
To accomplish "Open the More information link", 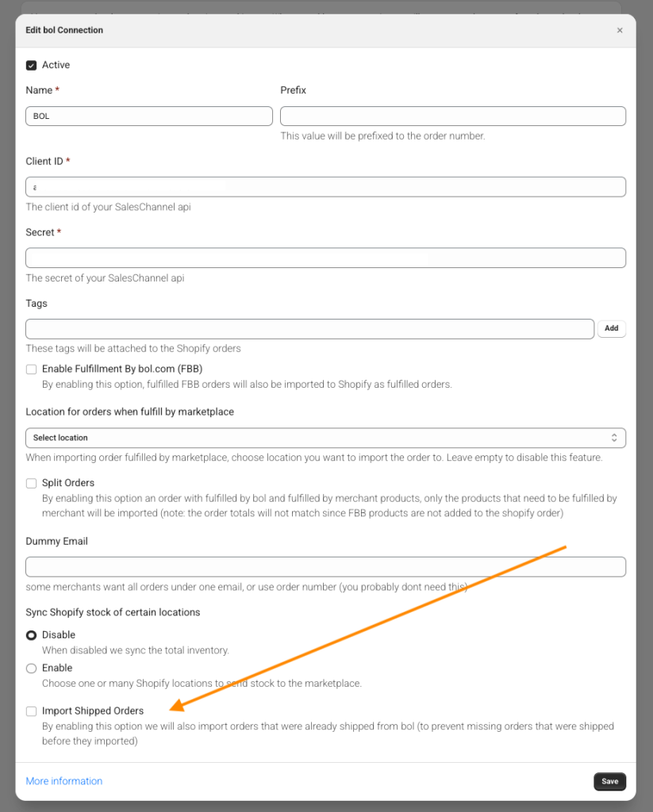I will [64, 781].
